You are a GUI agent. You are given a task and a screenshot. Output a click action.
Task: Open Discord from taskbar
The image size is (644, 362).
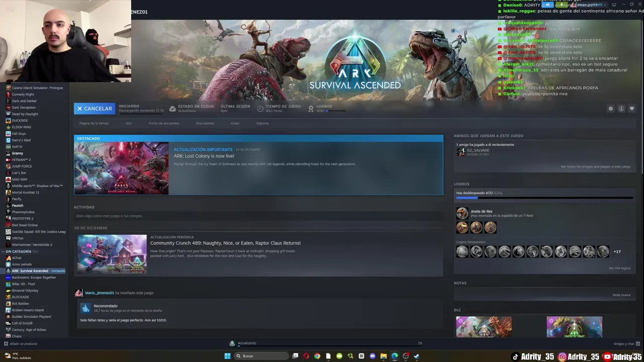coord(372,356)
